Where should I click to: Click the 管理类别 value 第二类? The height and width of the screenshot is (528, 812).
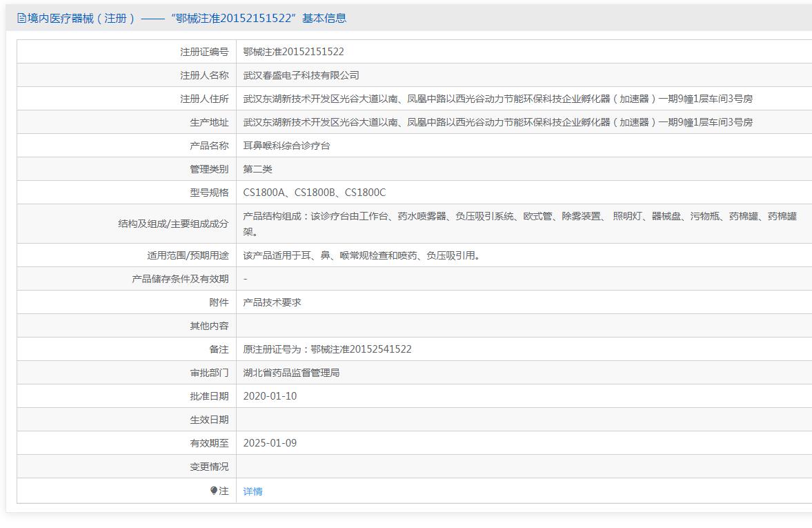(257, 169)
